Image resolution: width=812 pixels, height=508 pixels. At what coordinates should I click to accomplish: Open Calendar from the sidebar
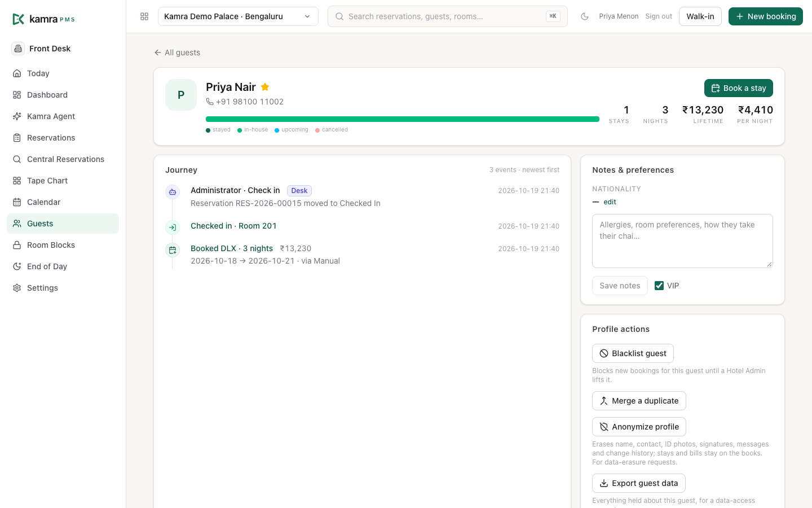(63, 202)
